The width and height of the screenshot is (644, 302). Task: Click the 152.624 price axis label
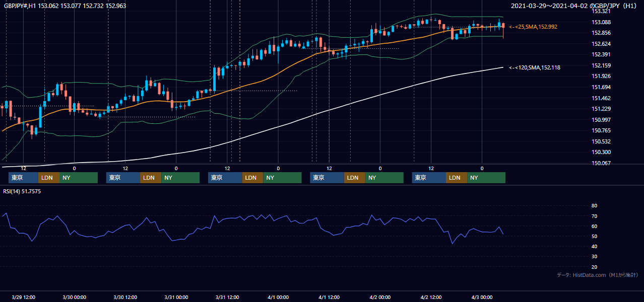(602, 44)
